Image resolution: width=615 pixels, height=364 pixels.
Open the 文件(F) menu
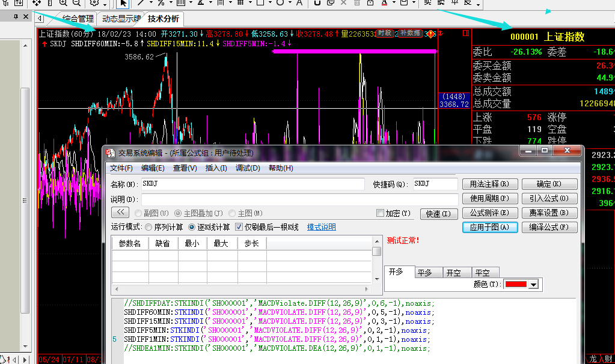click(121, 168)
